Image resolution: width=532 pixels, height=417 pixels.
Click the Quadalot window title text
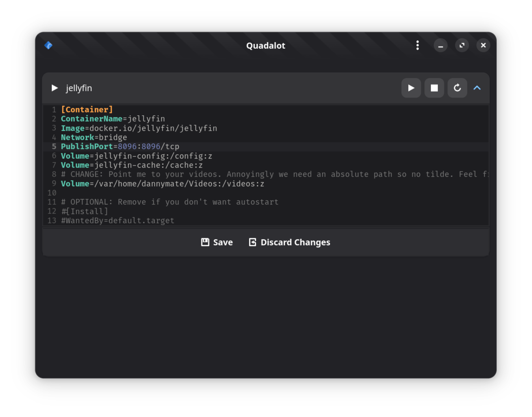266,46
